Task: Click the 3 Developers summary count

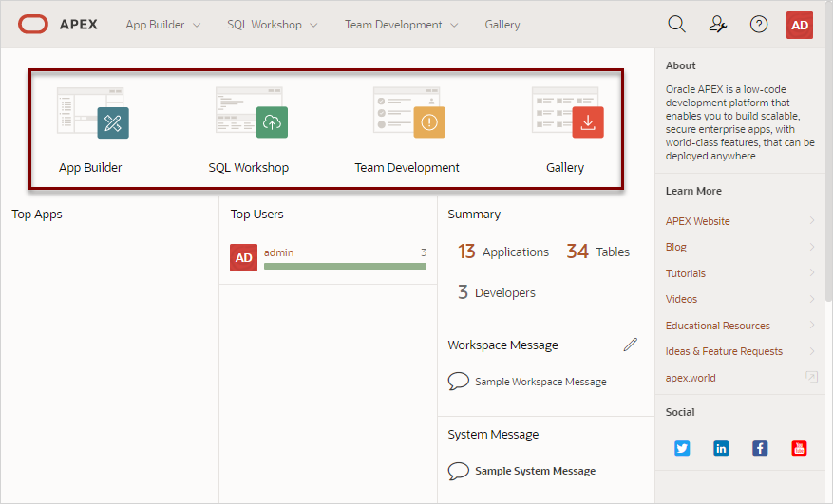Action: point(496,292)
